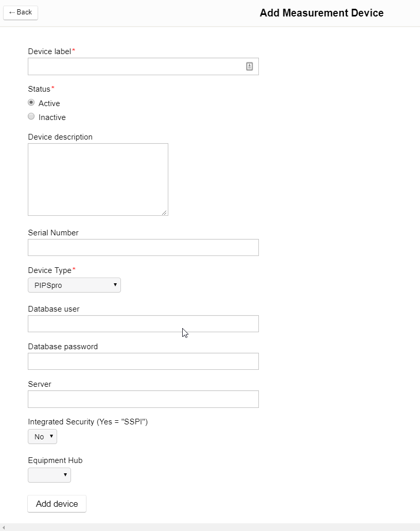Select the Inactive status radio button
Viewport: 420px width, 531px height.
[x=31, y=116]
